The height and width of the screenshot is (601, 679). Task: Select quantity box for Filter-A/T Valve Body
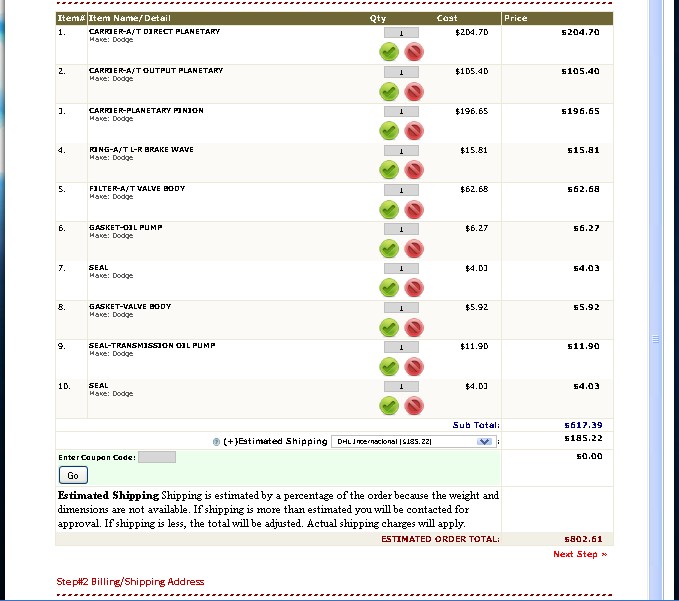pos(401,190)
